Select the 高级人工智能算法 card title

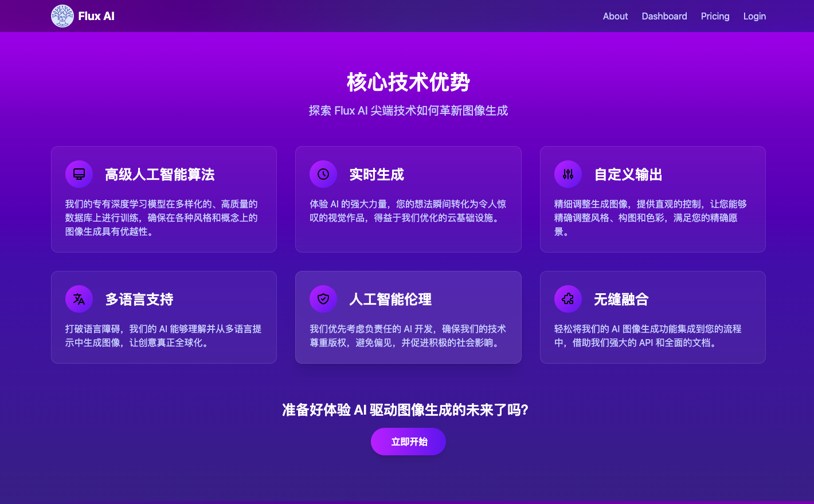point(159,175)
